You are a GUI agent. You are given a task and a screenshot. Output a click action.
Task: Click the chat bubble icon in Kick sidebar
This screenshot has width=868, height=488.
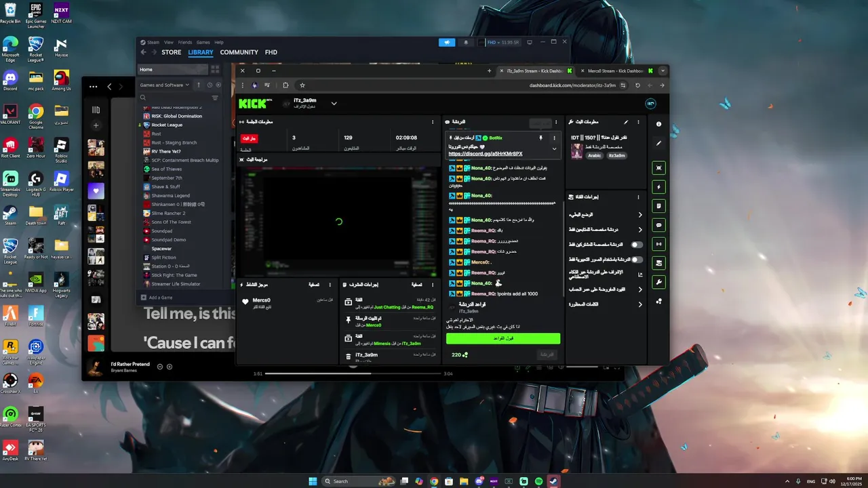pos(658,225)
